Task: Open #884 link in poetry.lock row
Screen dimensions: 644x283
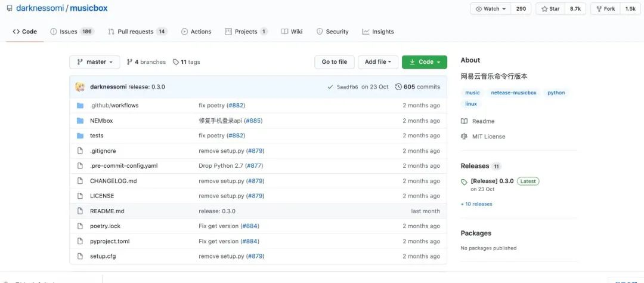Action: coord(250,226)
